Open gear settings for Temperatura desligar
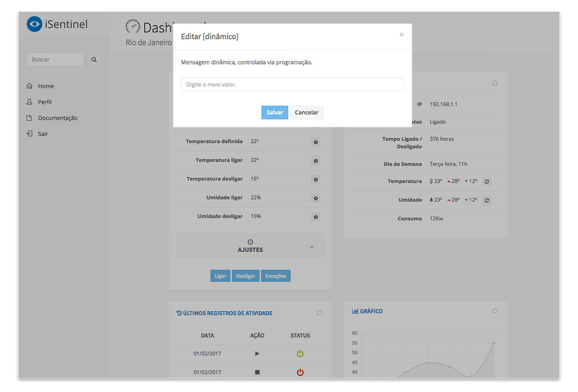 coord(315,179)
